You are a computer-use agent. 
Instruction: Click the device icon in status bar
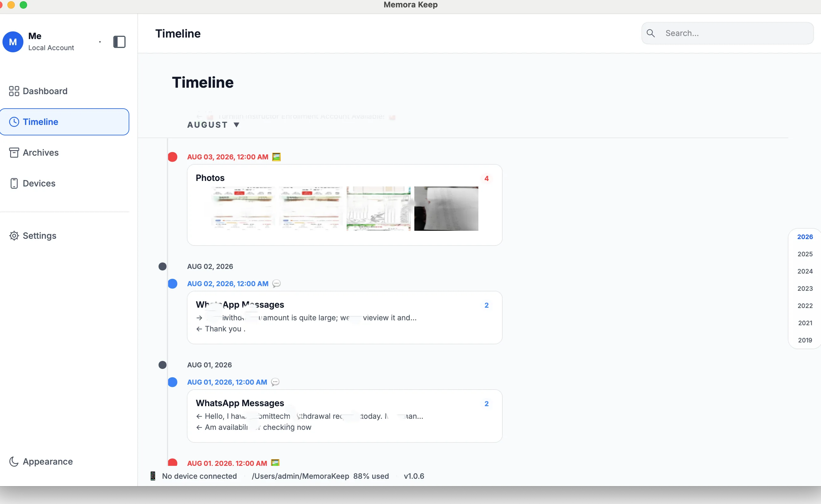tap(153, 476)
